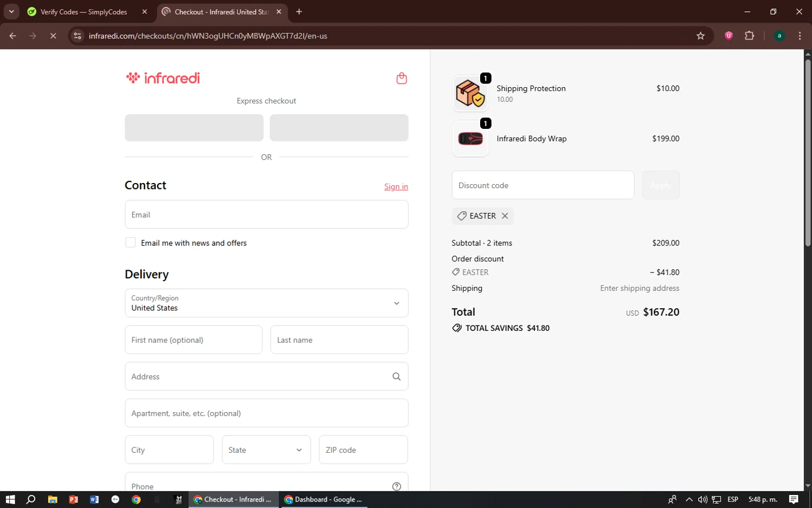Open the Chrome three-dot menu
The image size is (812, 508).
coord(800,36)
